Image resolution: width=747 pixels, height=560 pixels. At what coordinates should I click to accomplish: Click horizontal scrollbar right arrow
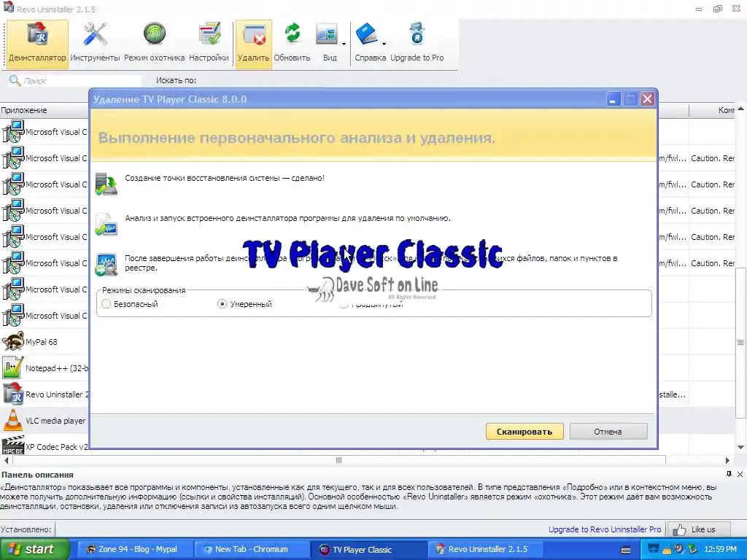[727, 461]
